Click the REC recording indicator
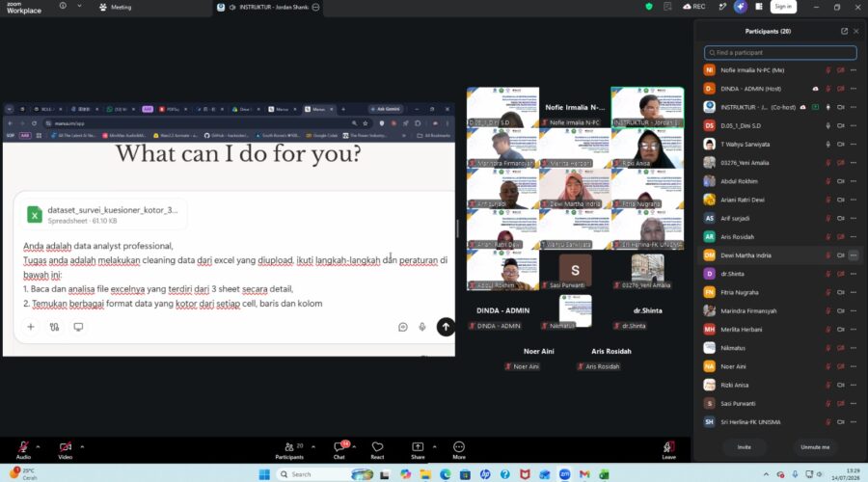The width and height of the screenshot is (868, 482). (x=694, y=7)
